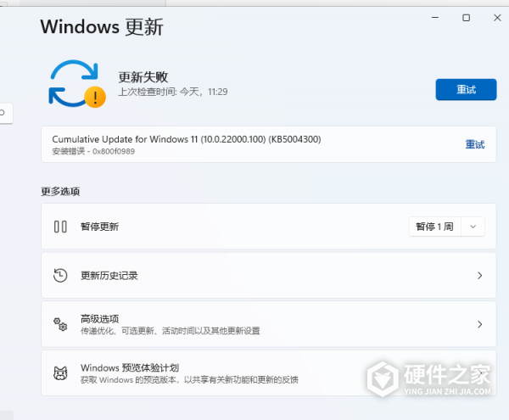Click the 更新失败 status heading
509x420 pixels.
(143, 77)
